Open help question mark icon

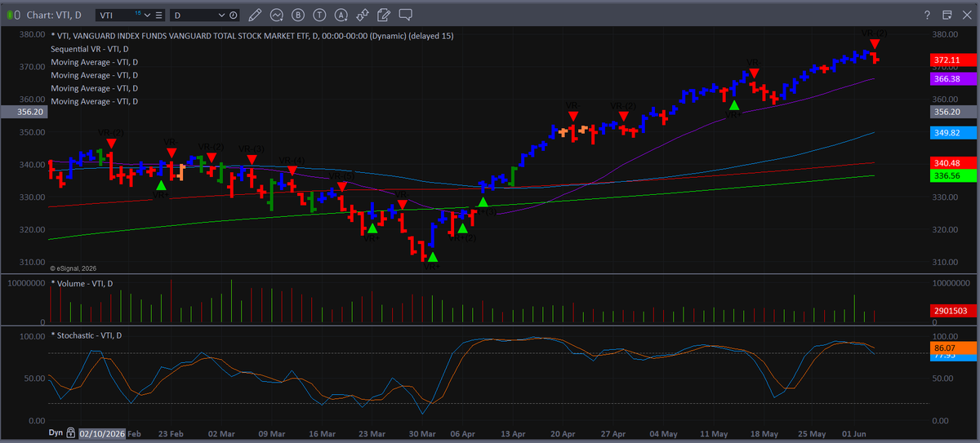927,15
